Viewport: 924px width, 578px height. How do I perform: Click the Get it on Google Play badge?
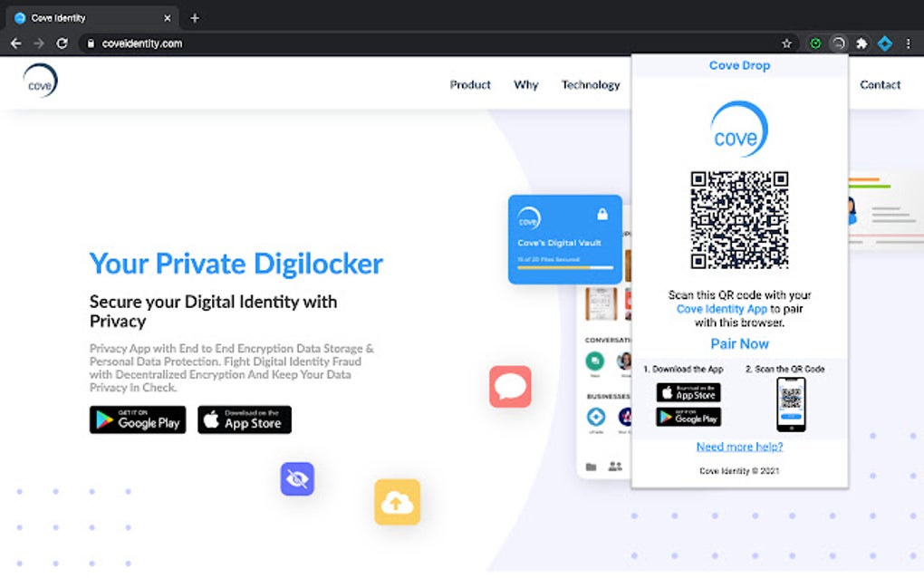(137, 419)
